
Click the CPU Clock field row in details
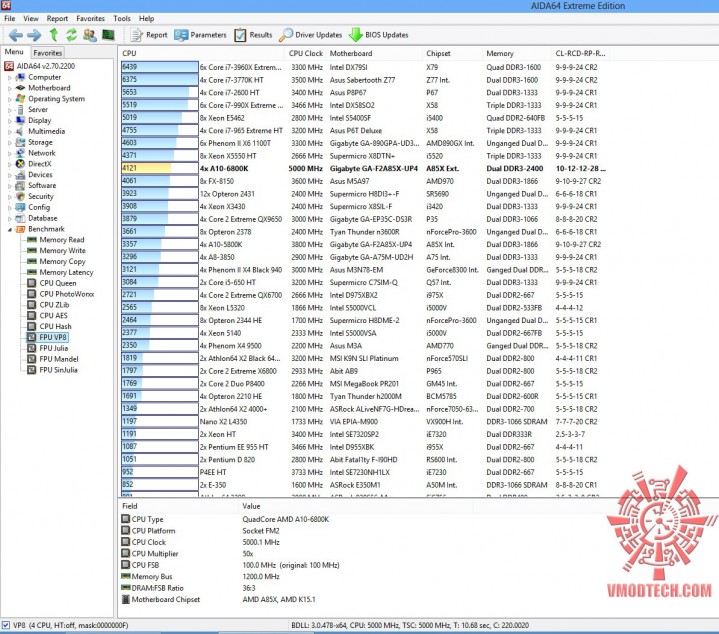click(200, 542)
